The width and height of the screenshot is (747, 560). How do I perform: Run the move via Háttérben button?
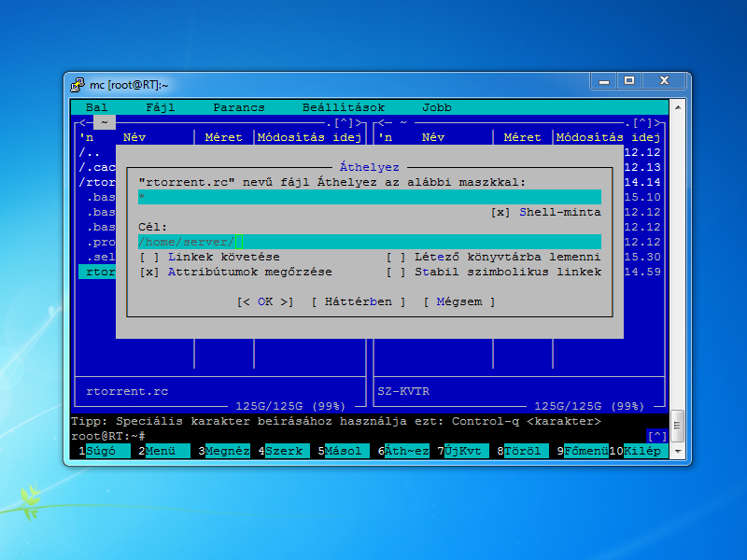point(359,301)
